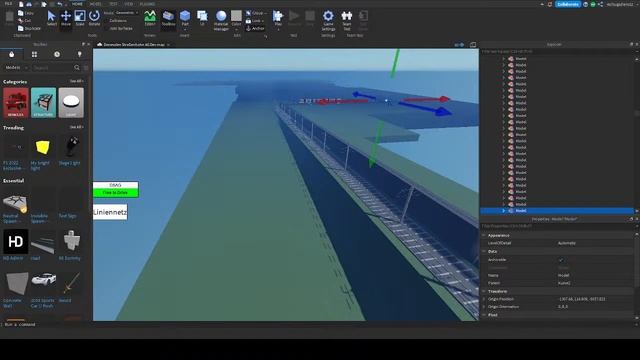Toggle the Collisions checkbox
640x360 pixels.
tap(106, 21)
